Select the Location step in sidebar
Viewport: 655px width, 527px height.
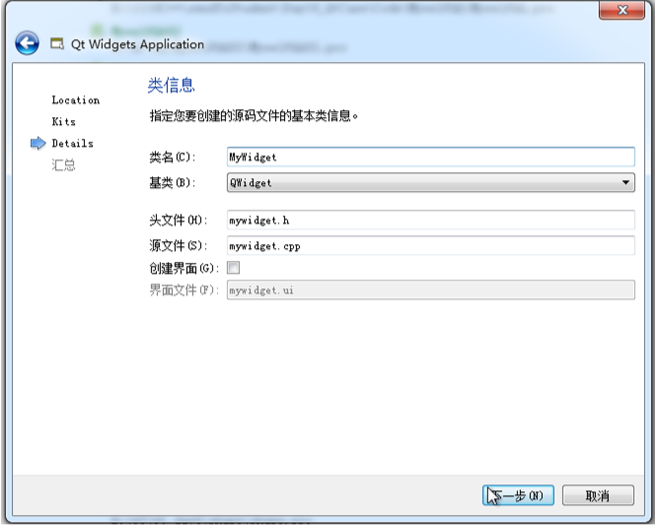coord(76,100)
